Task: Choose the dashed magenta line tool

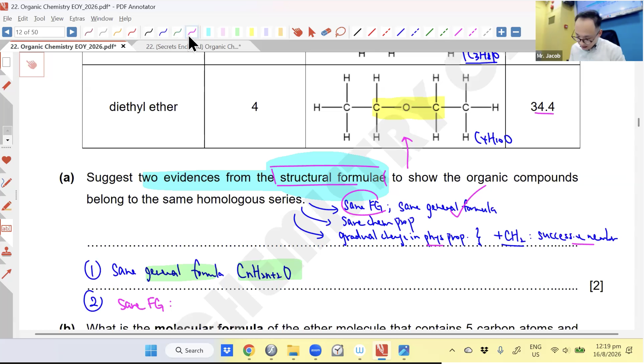Action: tap(473, 32)
